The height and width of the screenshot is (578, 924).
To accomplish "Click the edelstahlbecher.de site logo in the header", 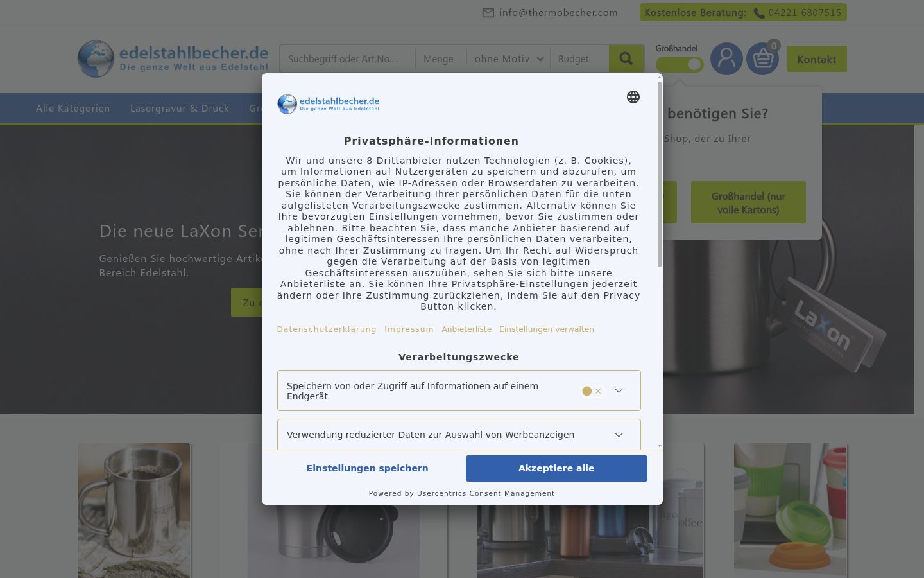I will pos(173,59).
